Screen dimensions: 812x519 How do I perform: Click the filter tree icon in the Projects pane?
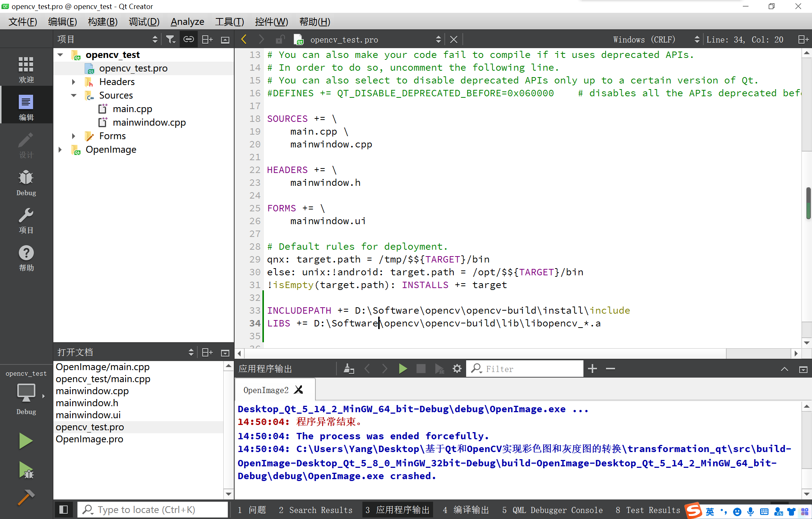coord(171,39)
